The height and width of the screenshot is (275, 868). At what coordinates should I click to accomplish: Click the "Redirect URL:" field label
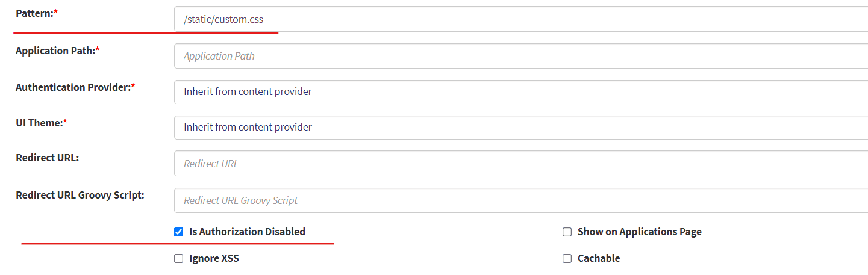click(x=48, y=158)
